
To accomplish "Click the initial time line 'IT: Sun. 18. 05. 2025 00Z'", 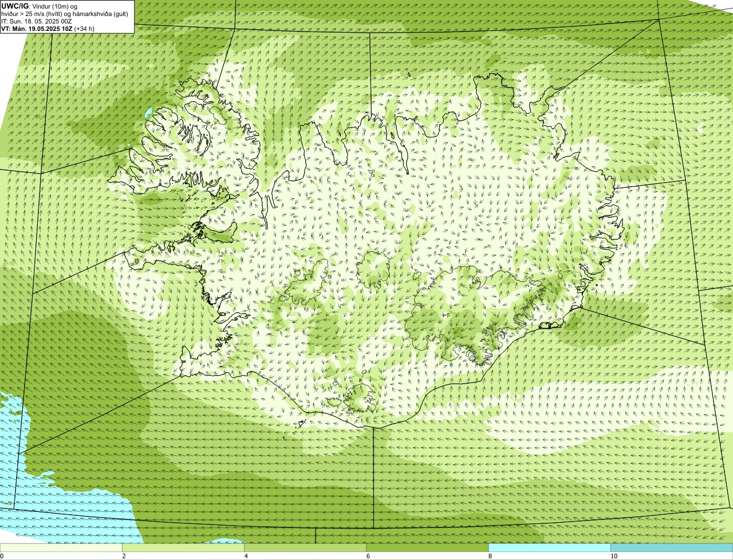I will (36, 21).
